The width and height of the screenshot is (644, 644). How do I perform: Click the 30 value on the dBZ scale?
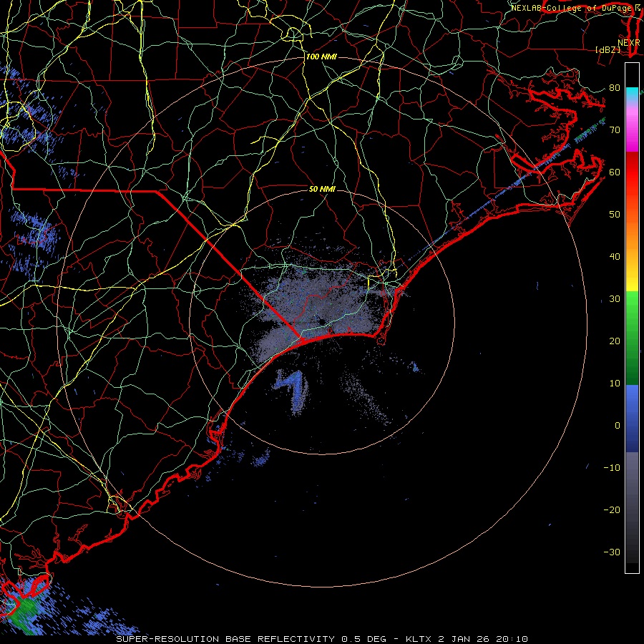click(x=615, y=298)
